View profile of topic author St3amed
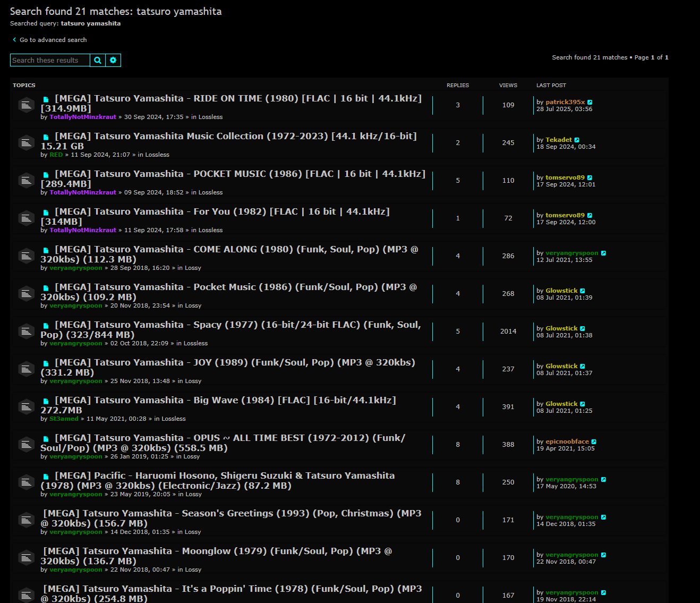Image resolution: width=700 pixels, height=603 pixels. point(64,419)
